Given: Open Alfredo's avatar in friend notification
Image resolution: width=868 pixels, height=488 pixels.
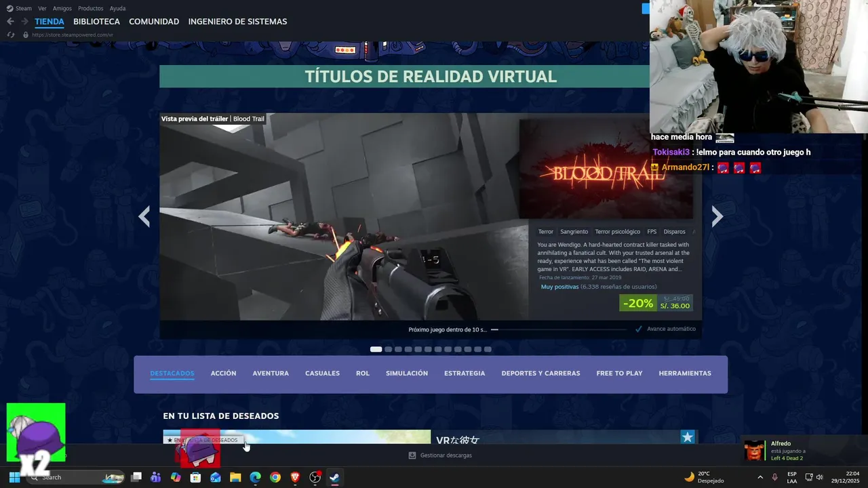Looking at the screenshot, I should click(755, 451).
